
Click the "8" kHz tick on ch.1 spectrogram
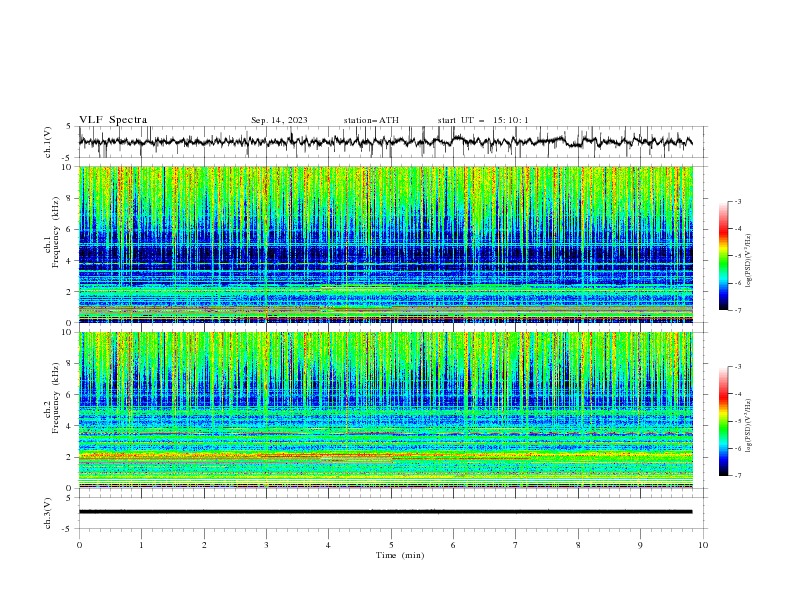(x=71, y=198)
